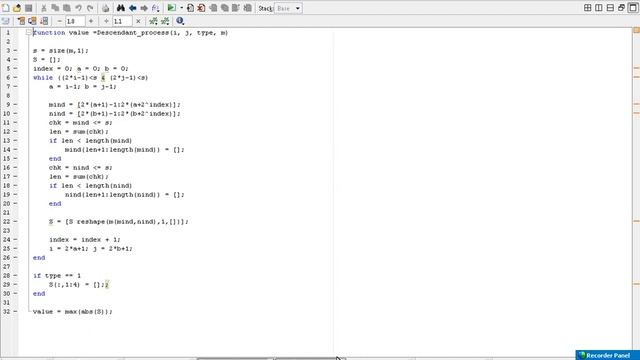Click the second green %% cell icon

coord(165,21)
